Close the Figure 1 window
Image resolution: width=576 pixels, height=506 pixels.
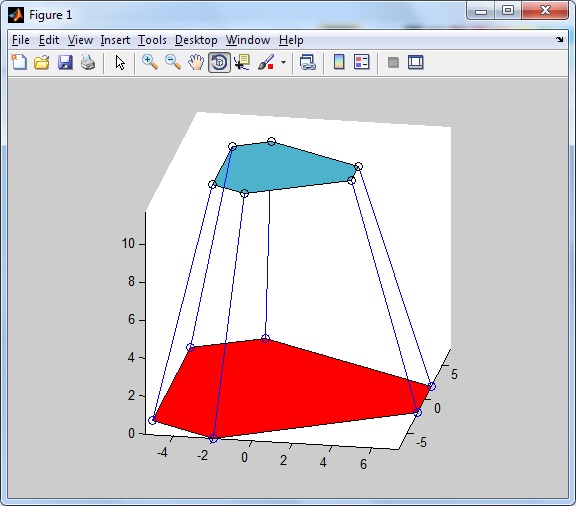point(545,11)
